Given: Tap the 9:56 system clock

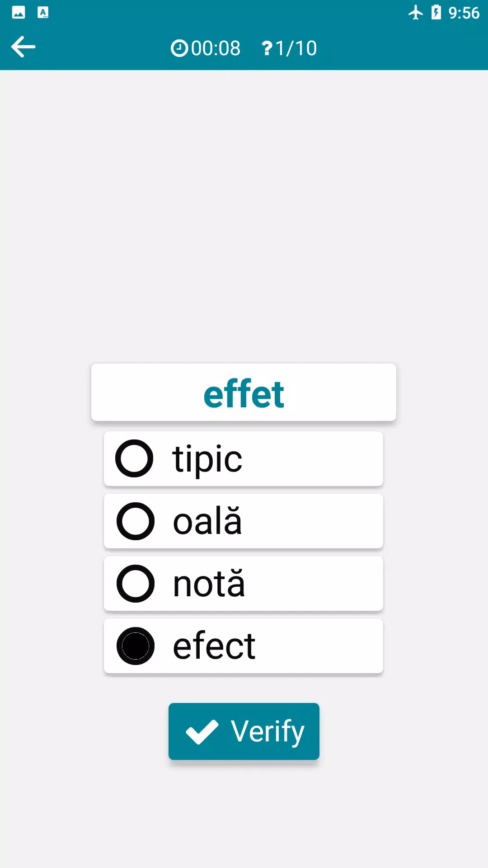Looking at the screenshot, I should [x=464, y=13].
